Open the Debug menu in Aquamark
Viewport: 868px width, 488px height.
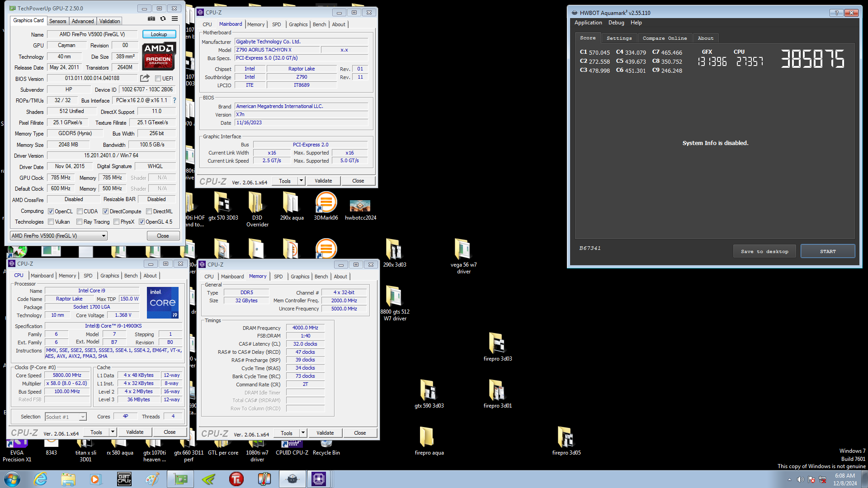tap(616, 23)
